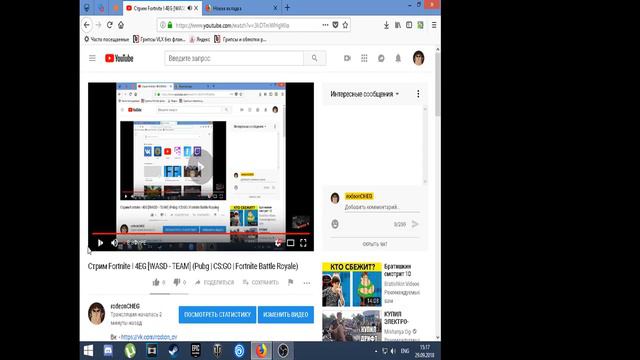
Task: Mute the video player volume icon
Action: click(114, 243)
